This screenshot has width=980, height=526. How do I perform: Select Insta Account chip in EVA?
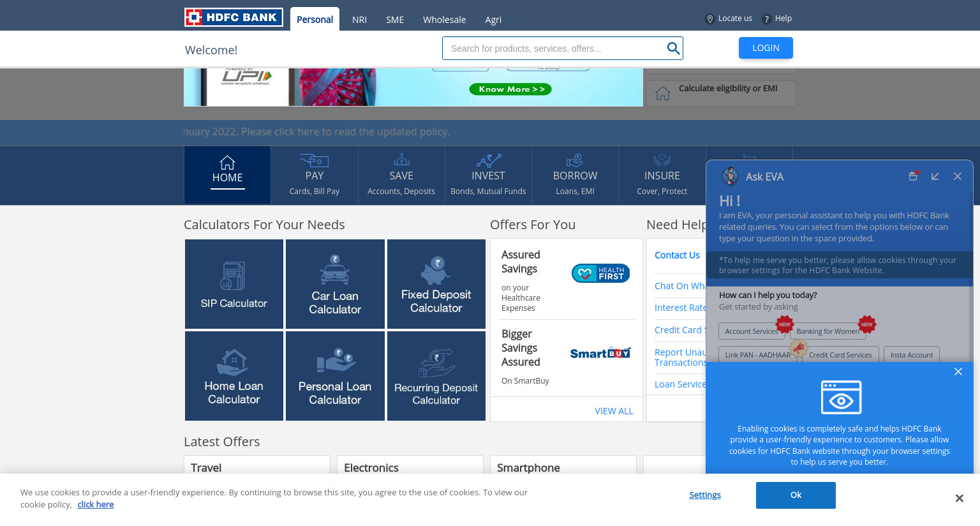911,355
